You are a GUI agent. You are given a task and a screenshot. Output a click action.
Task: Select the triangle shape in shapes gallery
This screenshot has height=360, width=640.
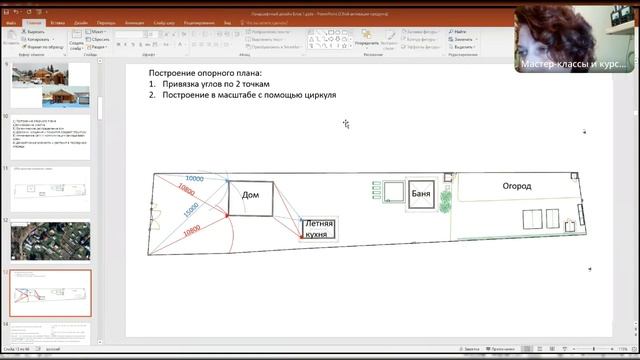[x=311, y=39]
